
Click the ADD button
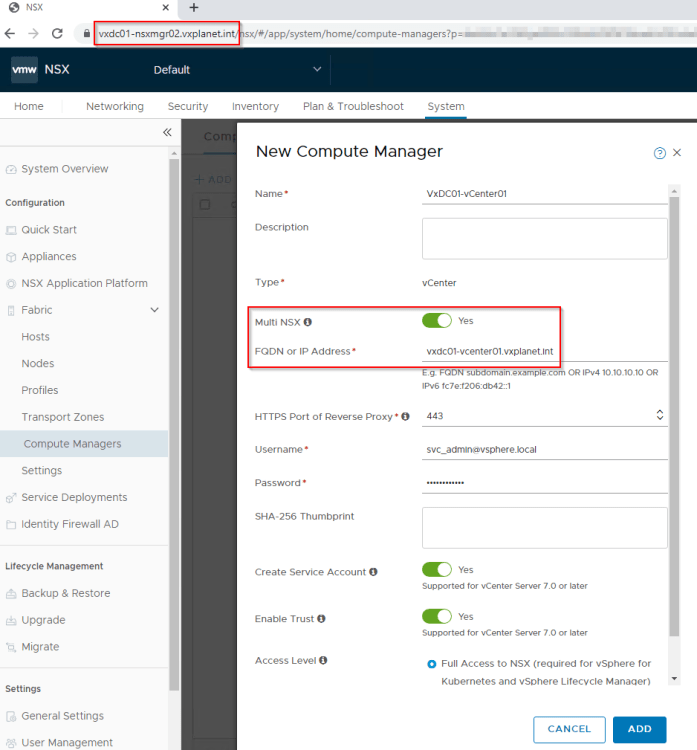640,729
